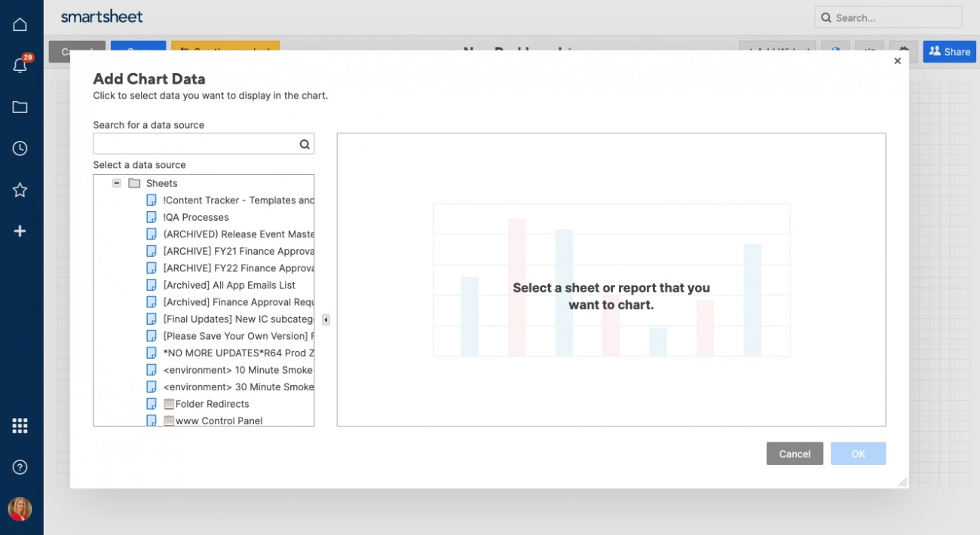
Task: Click the Search for a data source field
Action: [194, 145]
